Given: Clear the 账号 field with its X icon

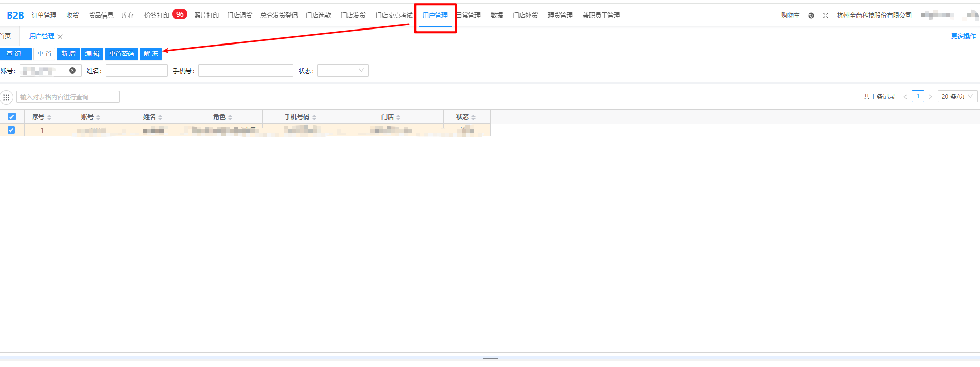Looking at the screenshot, I should pyautogui.click(x=72, y=70).
